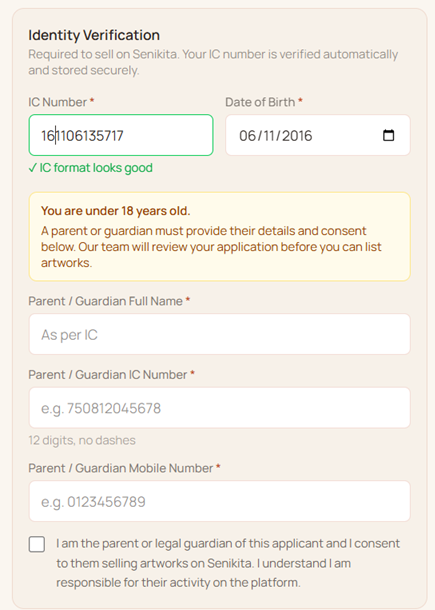Click the '12 digits, no dashes' hint text

82,440
